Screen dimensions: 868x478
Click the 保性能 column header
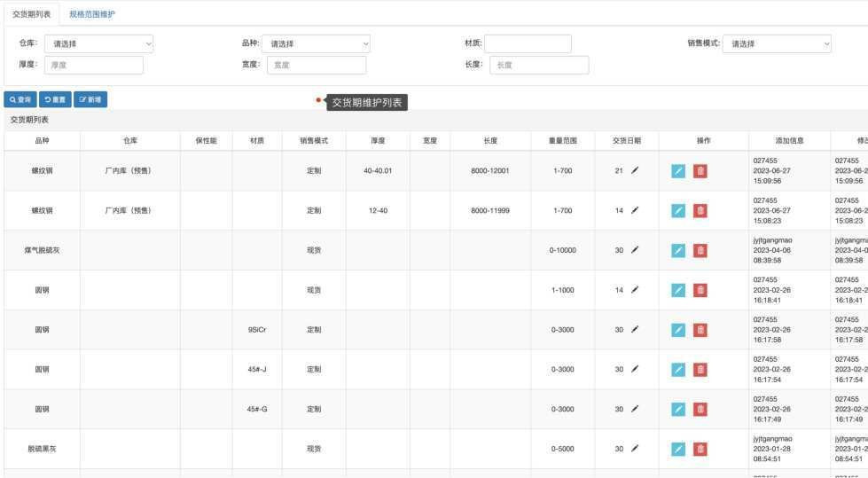(206, 141)
